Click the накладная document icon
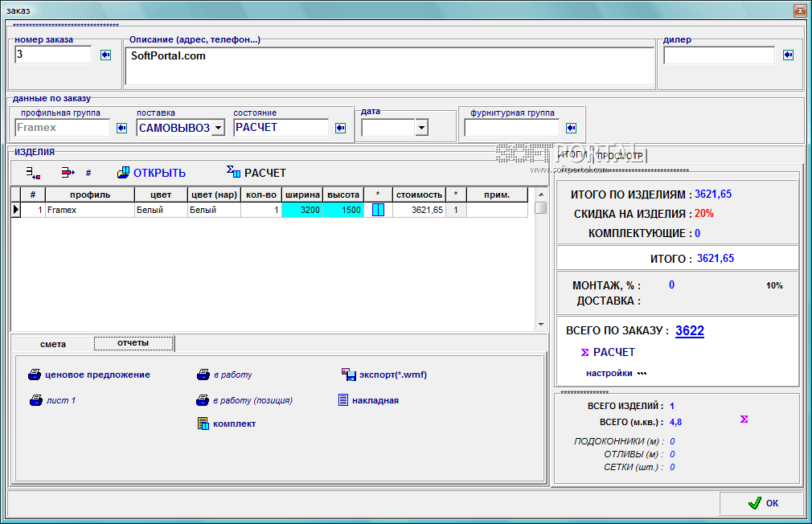The width and height of the screenshot is (812, 524). (342, 399)
